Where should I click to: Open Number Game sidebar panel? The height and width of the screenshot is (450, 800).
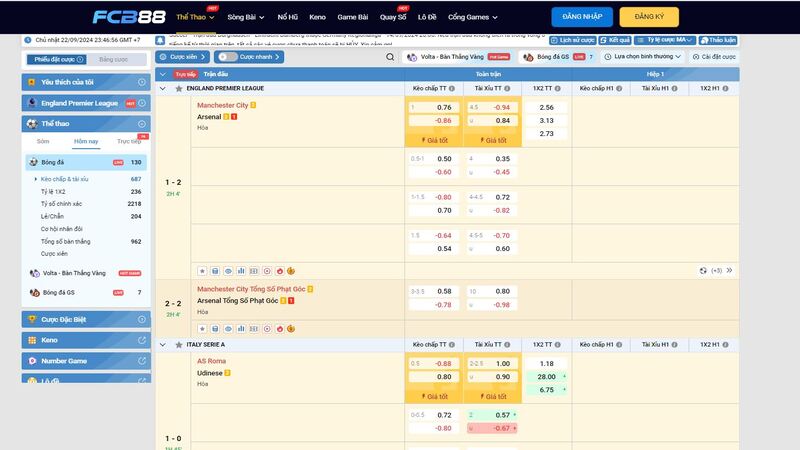[x=86, y=361]
